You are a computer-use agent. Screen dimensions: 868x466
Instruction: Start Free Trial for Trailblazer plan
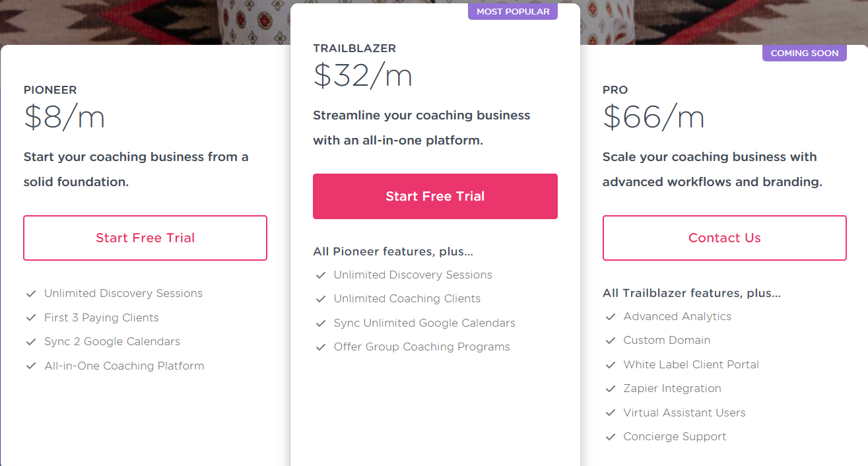pyautogui.click(x=435, y=196)
